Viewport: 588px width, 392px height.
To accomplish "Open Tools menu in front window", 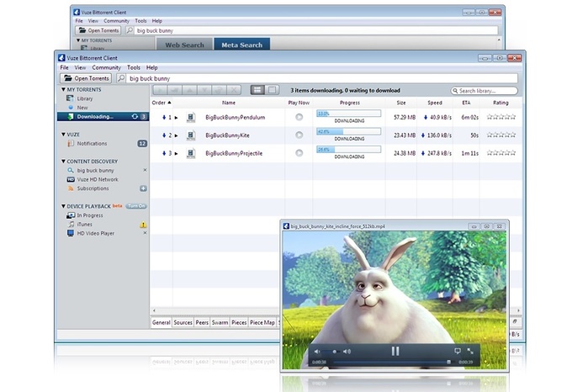I will [x=134, y=67].
